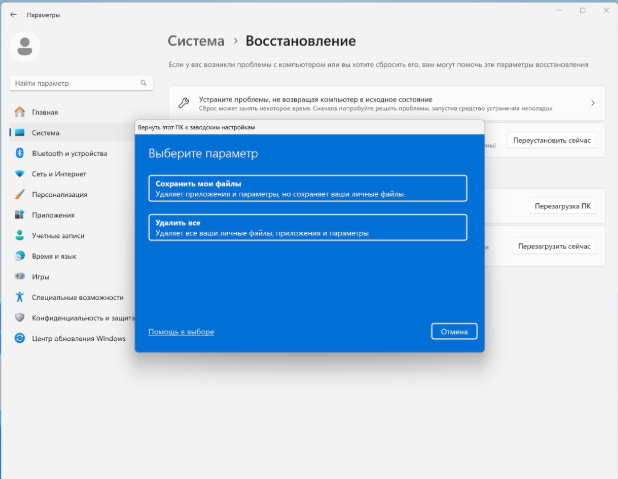Choose Удалить все option
The height and width of the screenshot is (479, 618).
[x=308, y=227]
